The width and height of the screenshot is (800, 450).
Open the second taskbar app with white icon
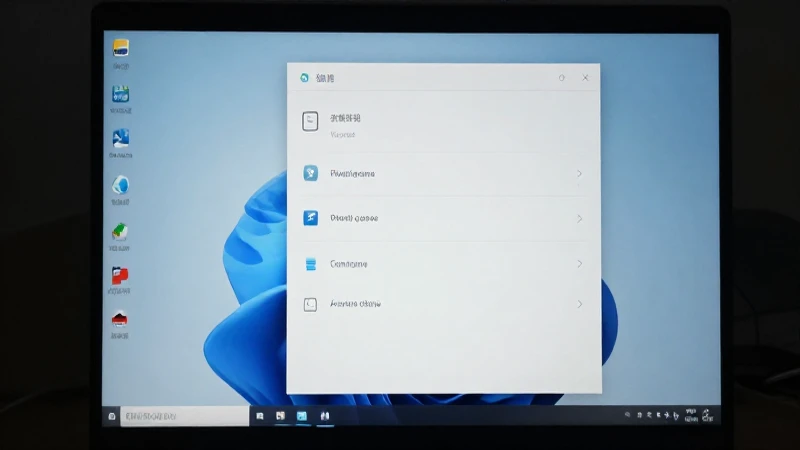(280, 416)
